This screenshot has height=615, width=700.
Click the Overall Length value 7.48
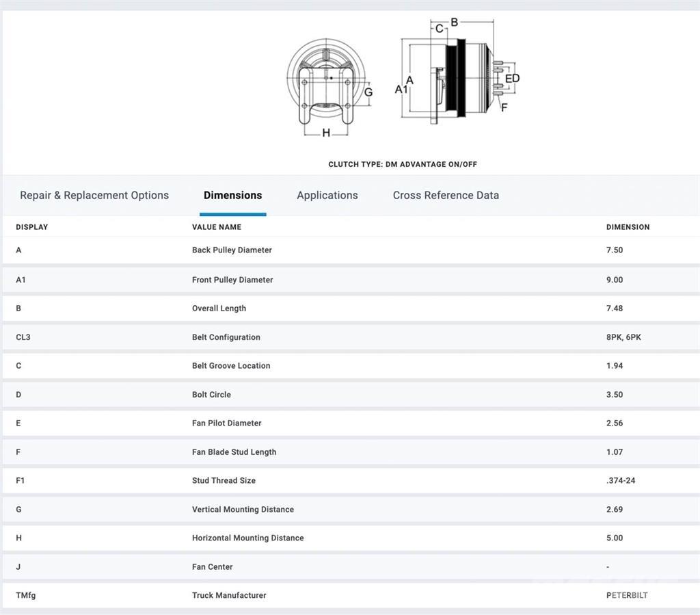tap(614, 309)
